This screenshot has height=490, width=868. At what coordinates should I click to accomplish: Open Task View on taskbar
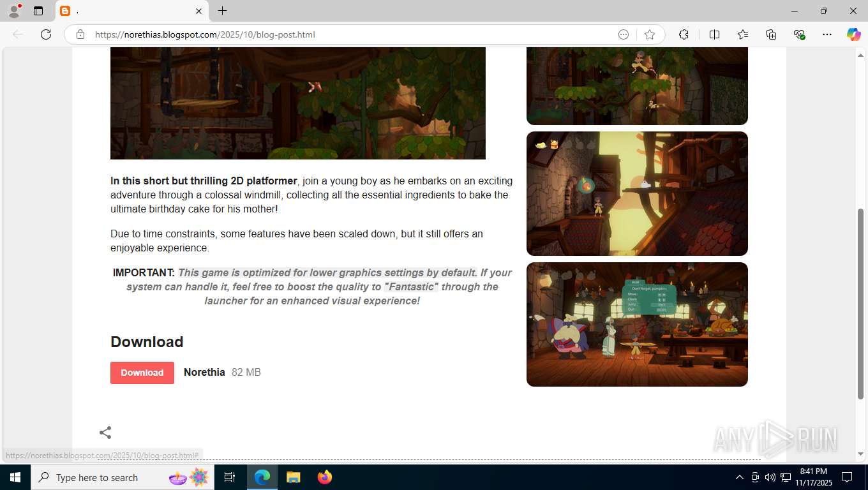tap(230, 477)
